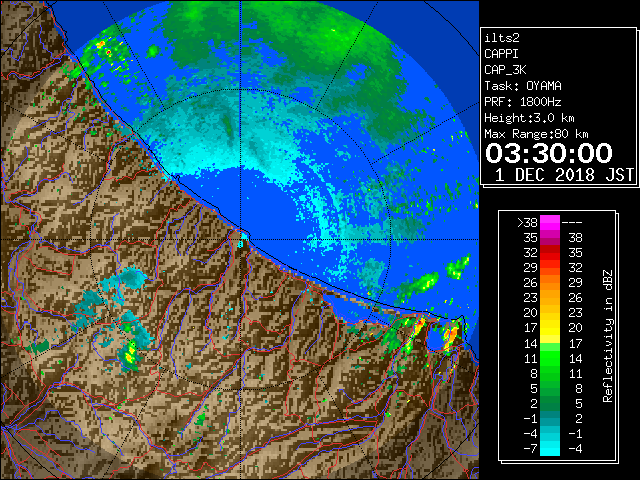Screen dimensions: 640x480
Task: Pick the bright cyan swatch at legend bottom
Action: [x=550, y=448]
